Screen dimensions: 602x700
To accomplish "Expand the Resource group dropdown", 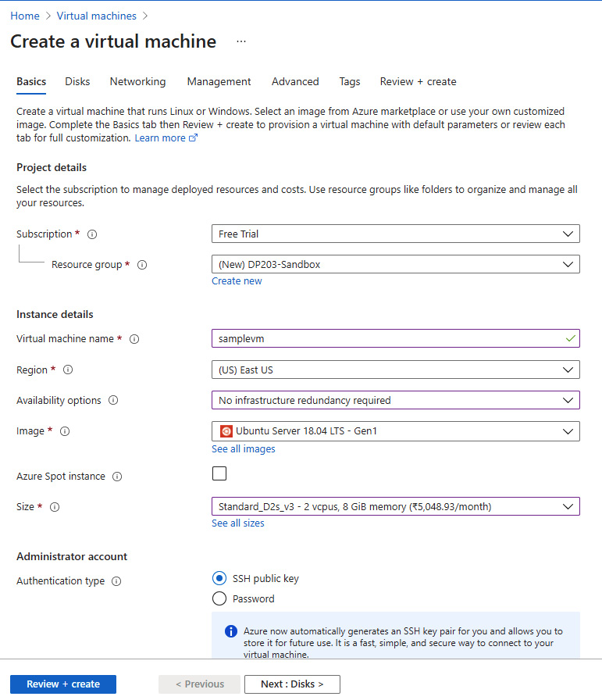I will click(x=396, y=264).
